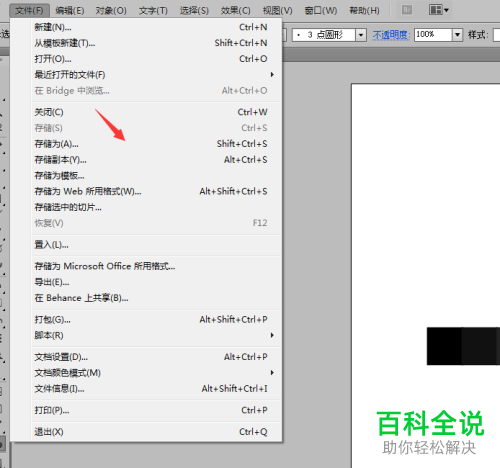The height and width of the screenshot is (468, 500).
Task: Choose 导出(E)... menu item
Action: click(156, 282)
